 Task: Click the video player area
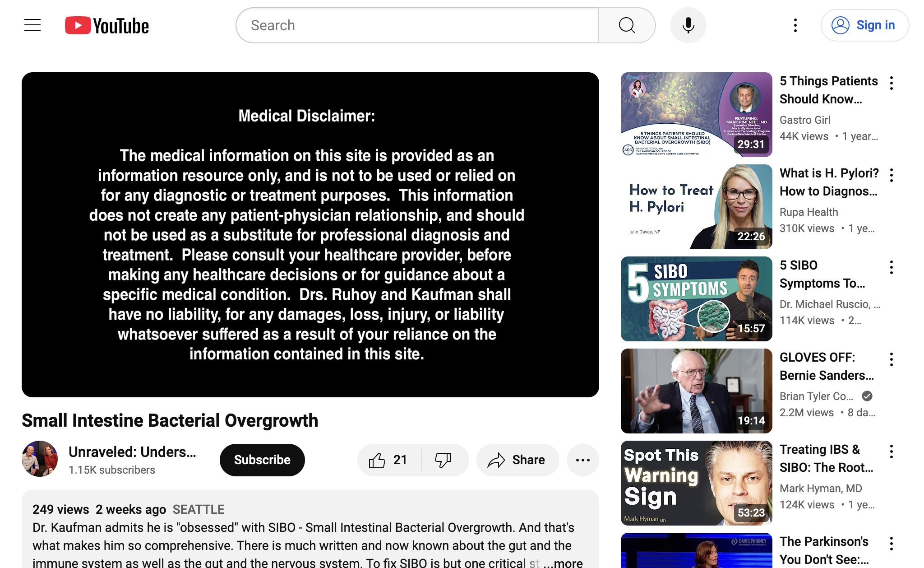(x=310, y=235)
